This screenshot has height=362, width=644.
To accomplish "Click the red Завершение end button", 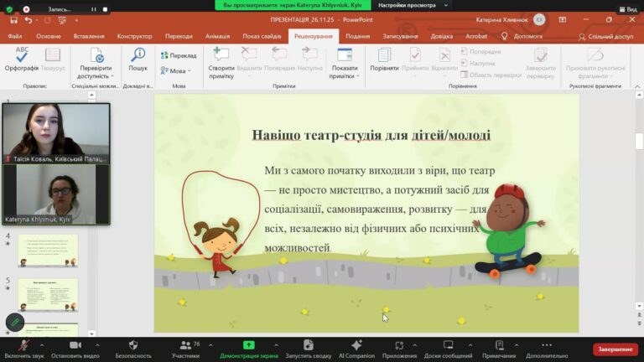I will coord(615,349).
